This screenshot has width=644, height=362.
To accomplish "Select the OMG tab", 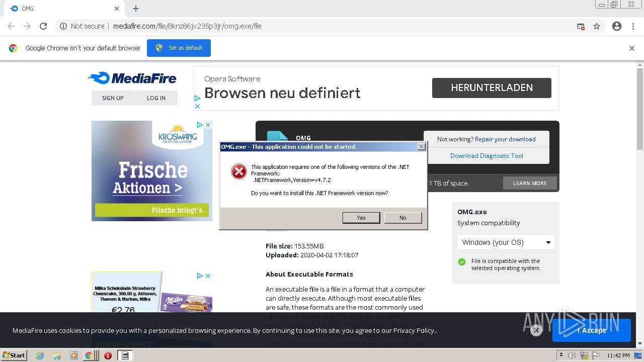I will 64,9.
